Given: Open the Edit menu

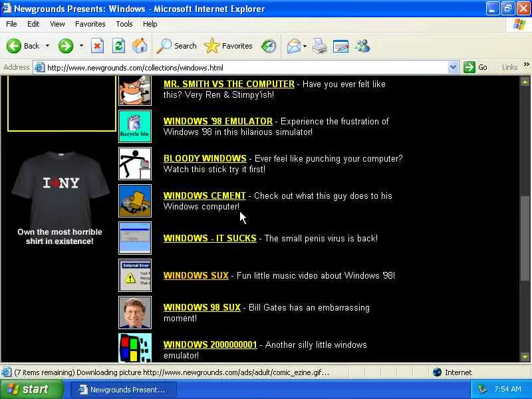Looking at the screenshot, I should click(x=33, y=24).
